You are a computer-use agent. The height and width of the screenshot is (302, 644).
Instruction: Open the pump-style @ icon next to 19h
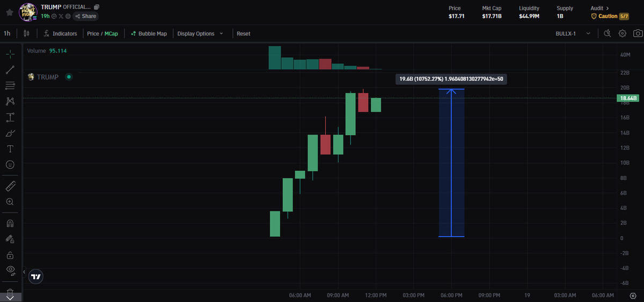coord(54,16)
